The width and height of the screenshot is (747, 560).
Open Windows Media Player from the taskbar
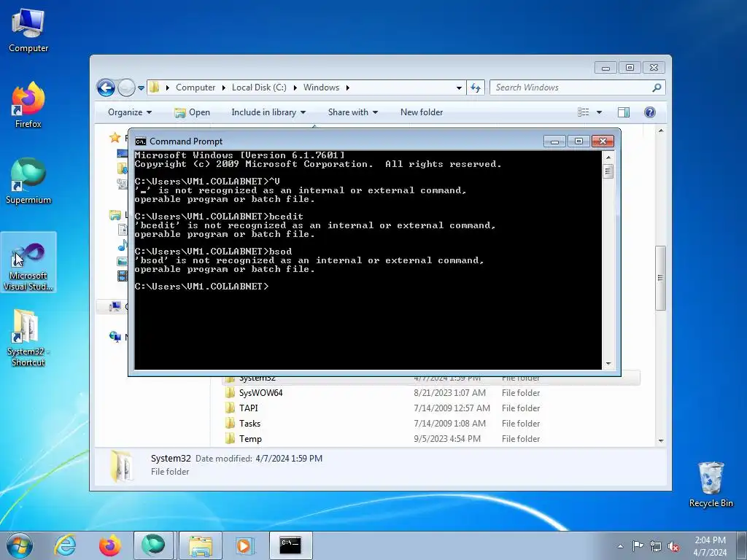[x=245, y=545]
